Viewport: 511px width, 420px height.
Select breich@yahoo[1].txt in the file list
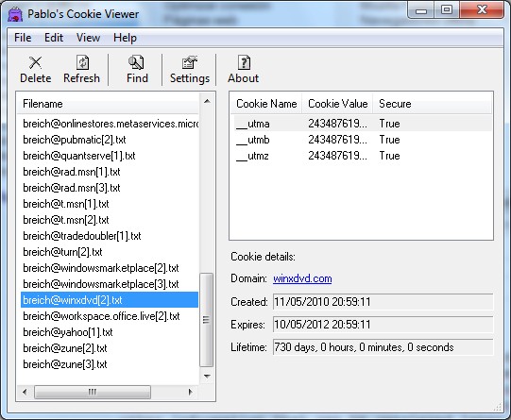[x=110, y=332]
